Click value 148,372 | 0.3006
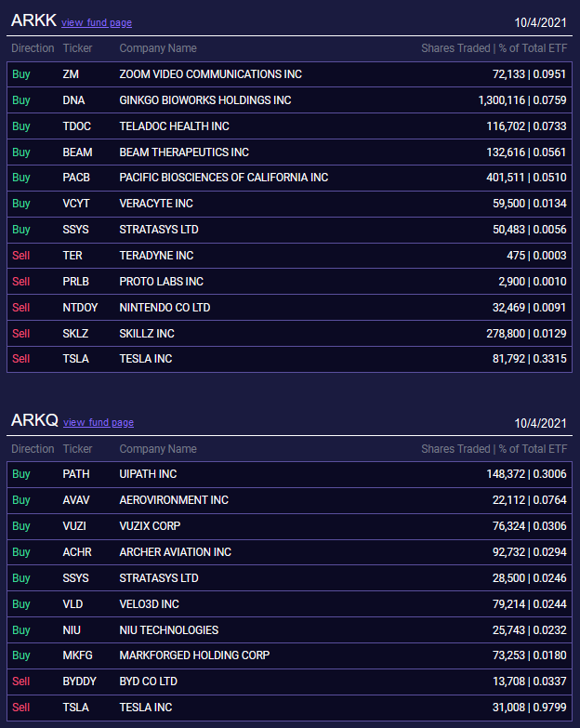580x728 pixels. [527, 473]
